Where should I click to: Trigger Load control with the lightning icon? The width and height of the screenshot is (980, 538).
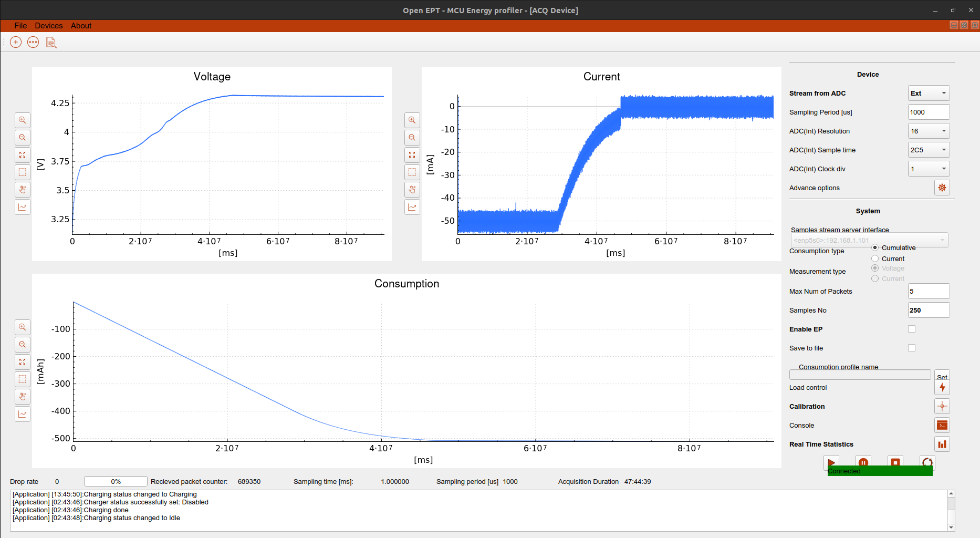tap(942, 387)
